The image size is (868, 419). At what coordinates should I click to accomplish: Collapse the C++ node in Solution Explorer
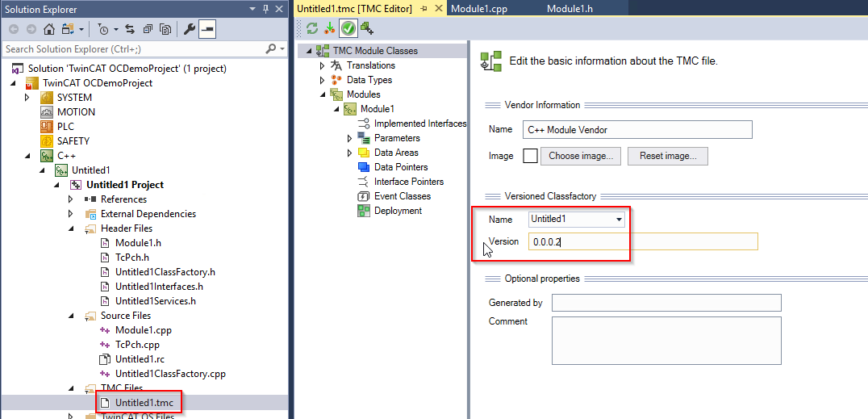(27, 156)
